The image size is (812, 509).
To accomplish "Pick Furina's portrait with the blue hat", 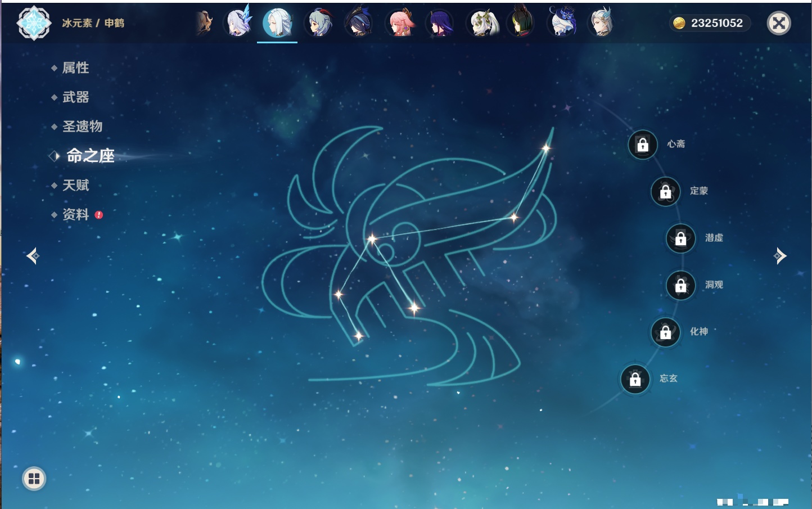I will click(562, 24).
